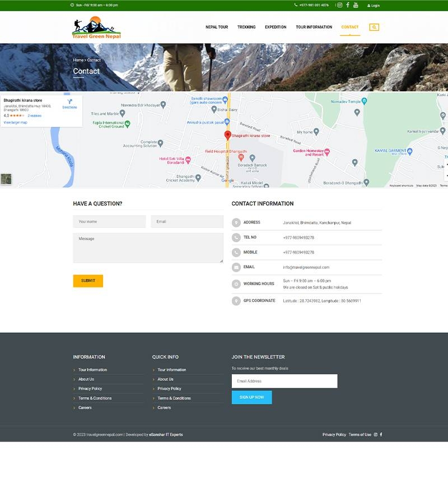
Task: Click Login in the top bar
Action: click(374, 6)
